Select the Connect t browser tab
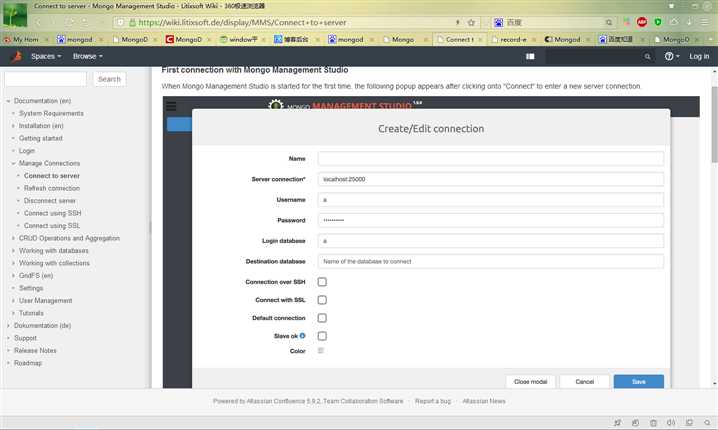The width and height of the screenshot is (718, 430). click(459, 39)
